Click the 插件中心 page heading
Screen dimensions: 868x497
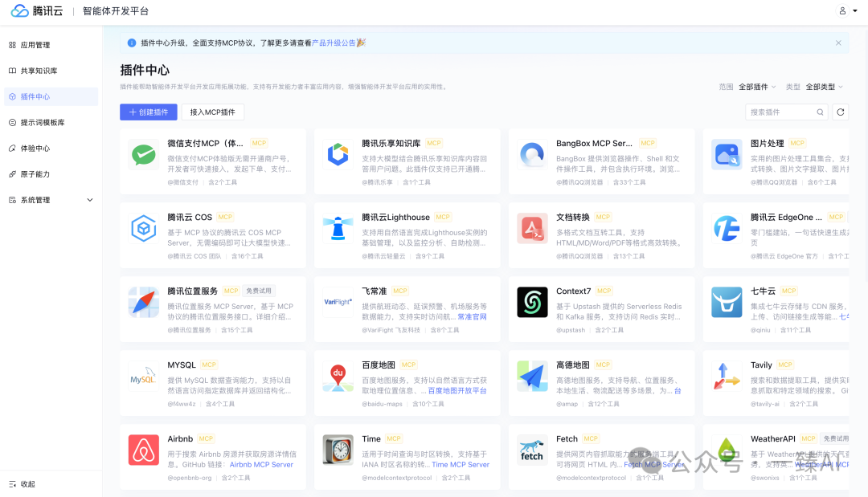(145, 70)
